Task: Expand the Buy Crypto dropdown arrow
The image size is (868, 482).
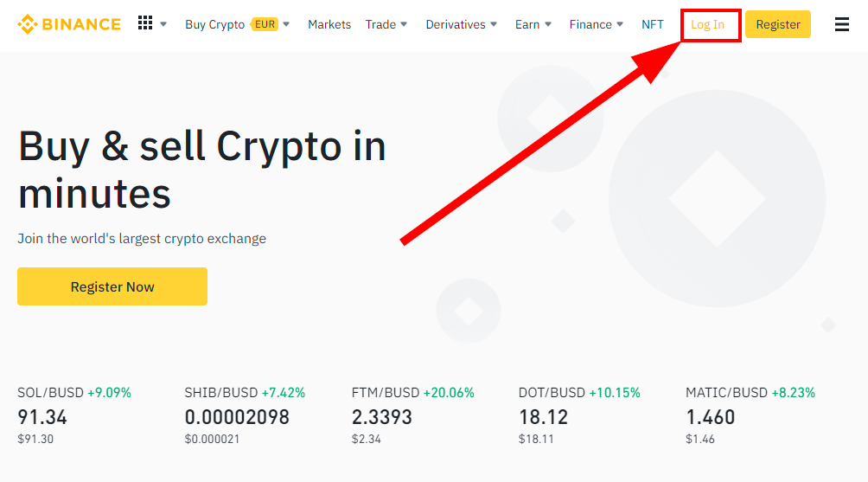Action: click(286, 24)
